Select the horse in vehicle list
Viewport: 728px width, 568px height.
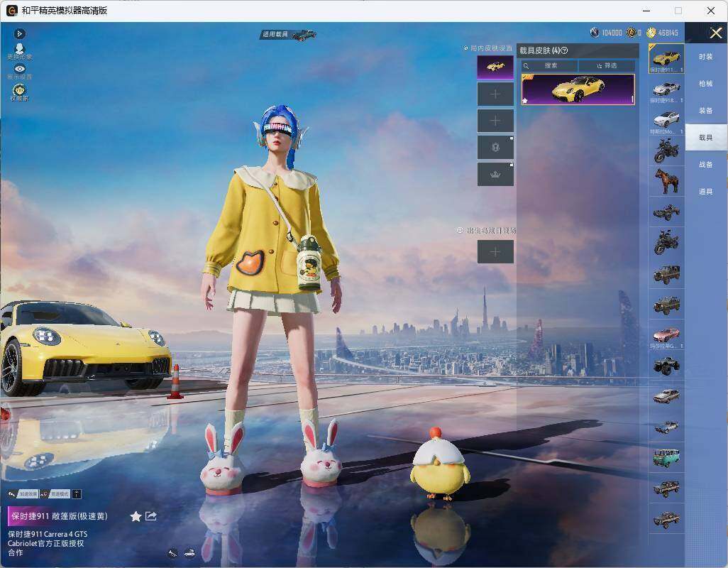click(666, 181)
